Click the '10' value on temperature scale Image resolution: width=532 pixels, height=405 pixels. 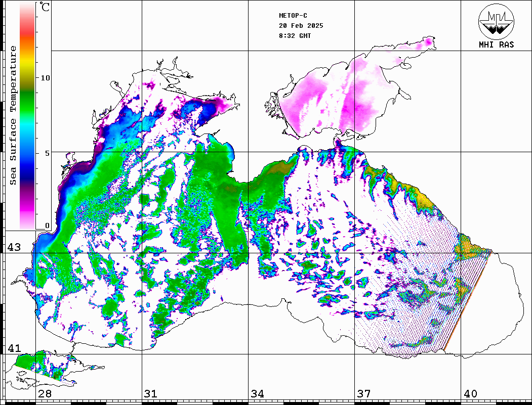(45, 78)
